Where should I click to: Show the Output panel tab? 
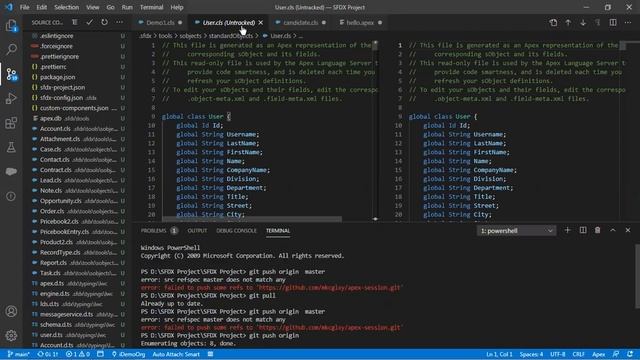point(197,231)
